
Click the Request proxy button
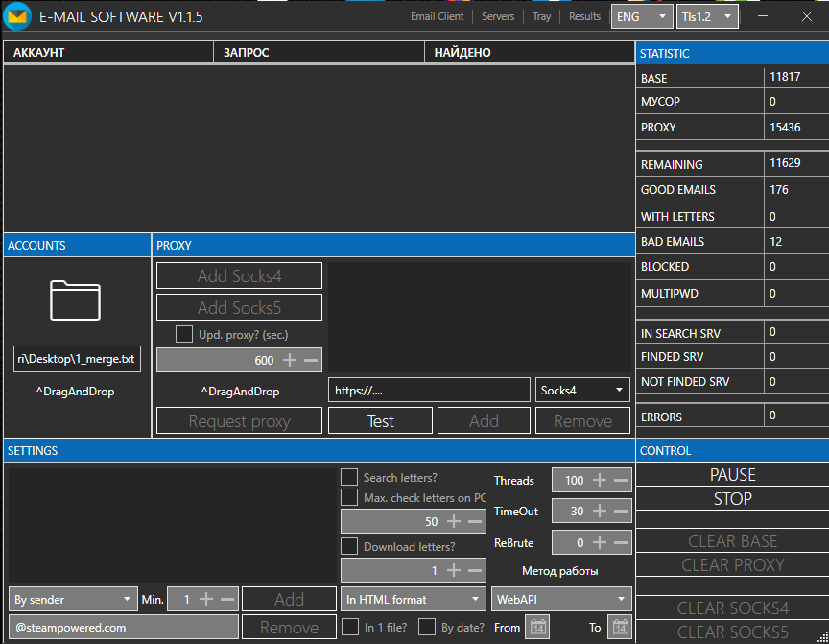pos(239,421)
